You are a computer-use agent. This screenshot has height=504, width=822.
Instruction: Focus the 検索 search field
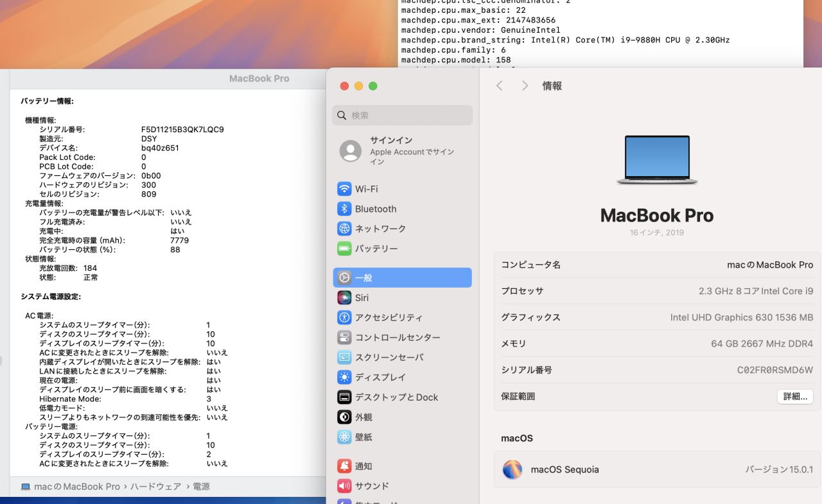[402, 116]
